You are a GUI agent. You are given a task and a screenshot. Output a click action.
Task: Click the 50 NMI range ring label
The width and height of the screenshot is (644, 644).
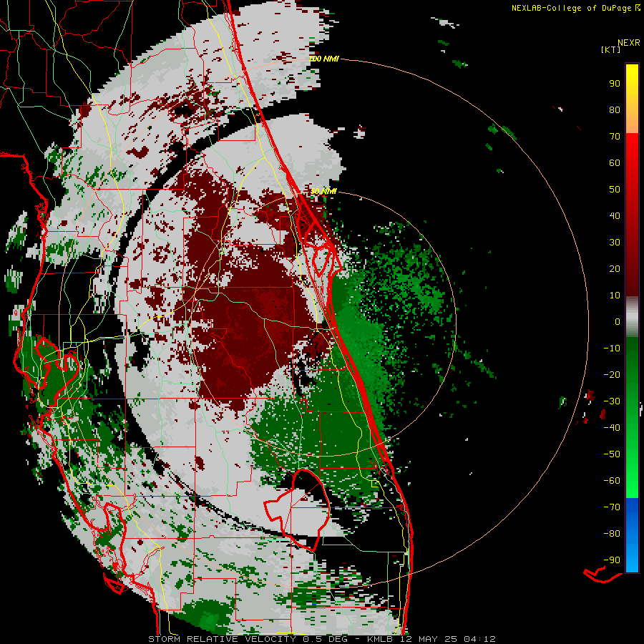pyautogui.click(x=323, y=191)
